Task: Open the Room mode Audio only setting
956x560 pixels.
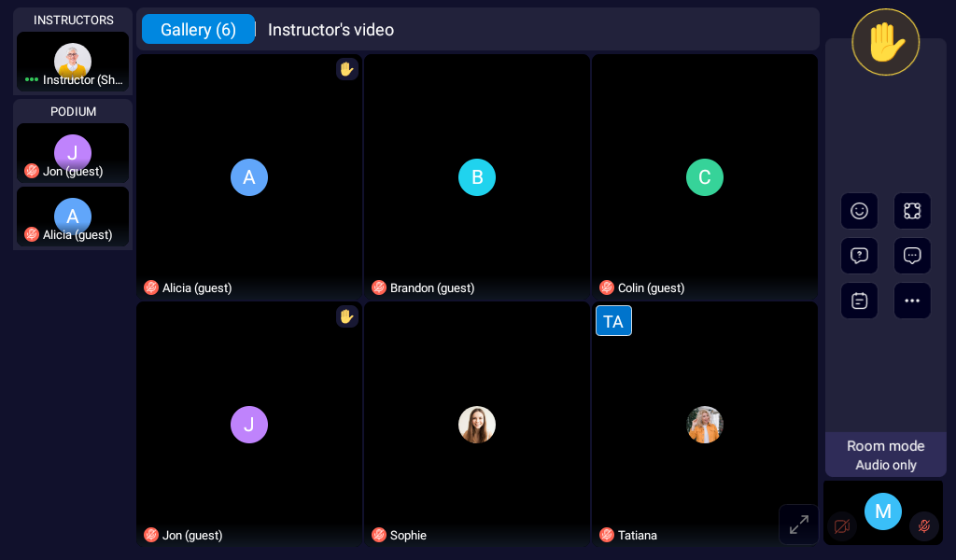Action: point(885,455)
